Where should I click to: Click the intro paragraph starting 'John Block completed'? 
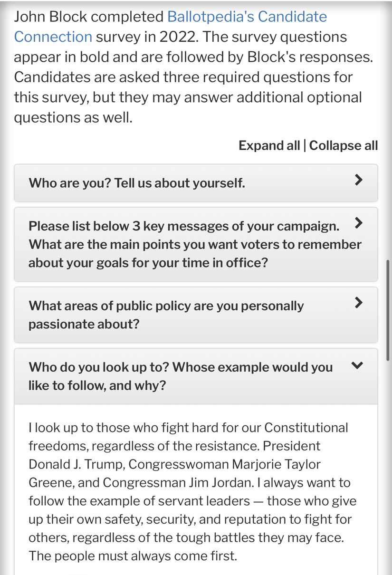coord(193,67)
